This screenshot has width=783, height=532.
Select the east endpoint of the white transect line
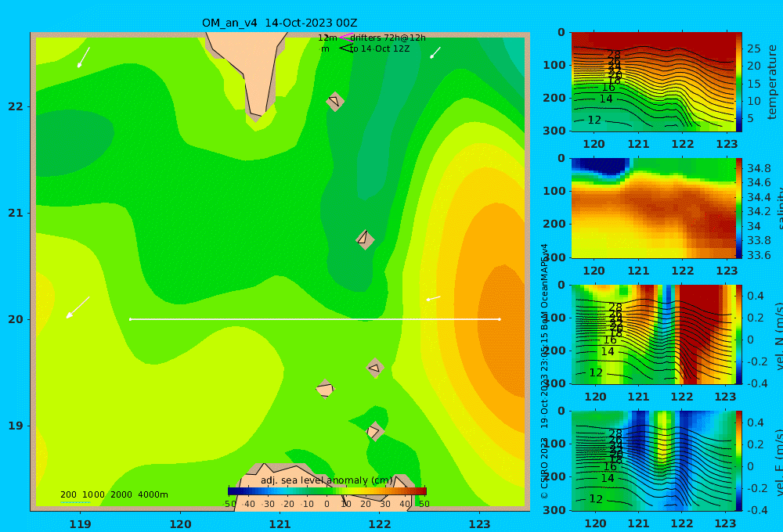pyautogui.click(x=500, y=319)
